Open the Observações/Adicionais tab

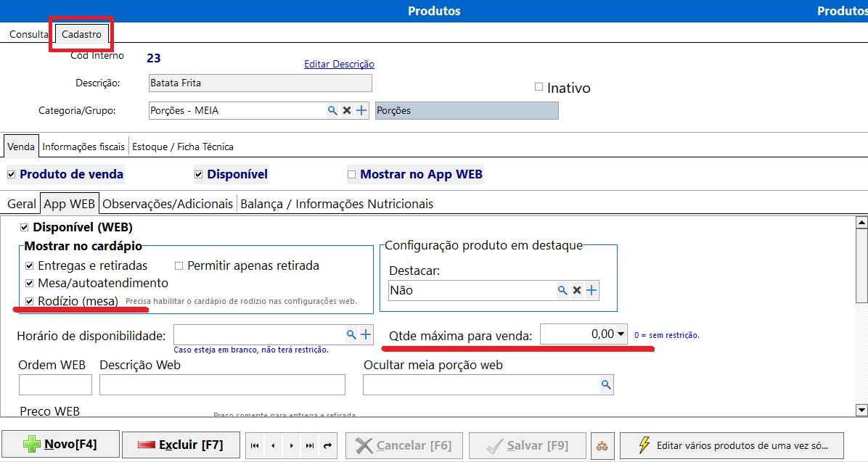[168, 204]
